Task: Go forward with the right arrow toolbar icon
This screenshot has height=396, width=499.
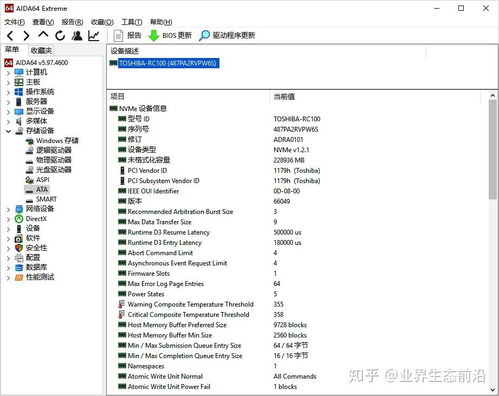Action: click(26, 35)
